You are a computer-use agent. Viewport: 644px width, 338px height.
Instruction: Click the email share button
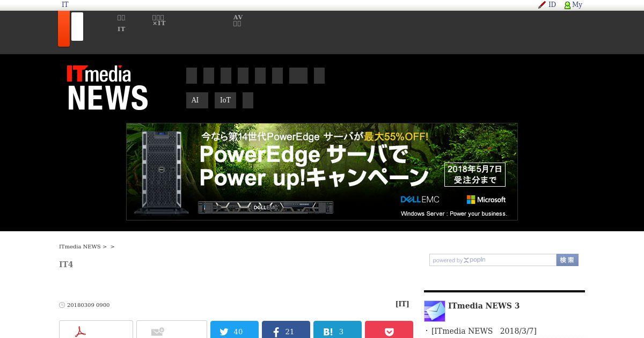pyautogui.click(x=172, y=332)
